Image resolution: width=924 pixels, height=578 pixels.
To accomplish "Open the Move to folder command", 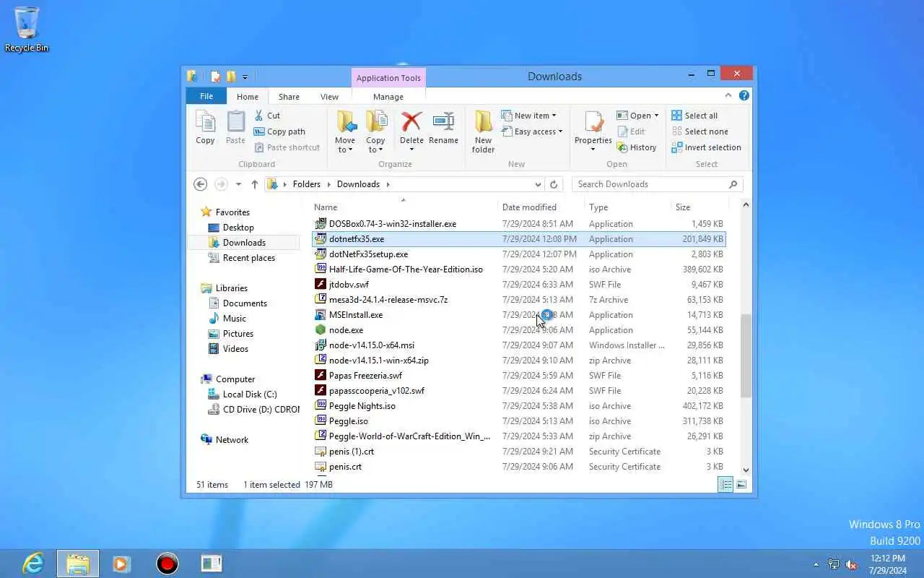I will pos(345,131).
